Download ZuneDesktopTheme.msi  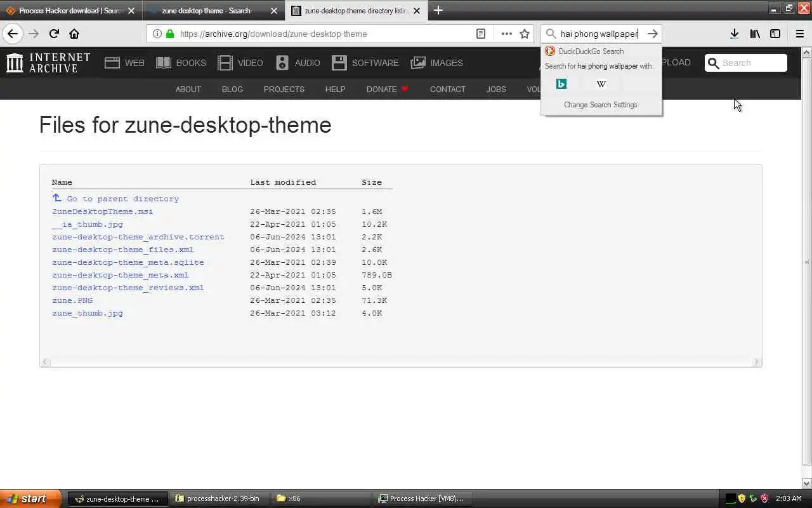[x=102, y=211]
